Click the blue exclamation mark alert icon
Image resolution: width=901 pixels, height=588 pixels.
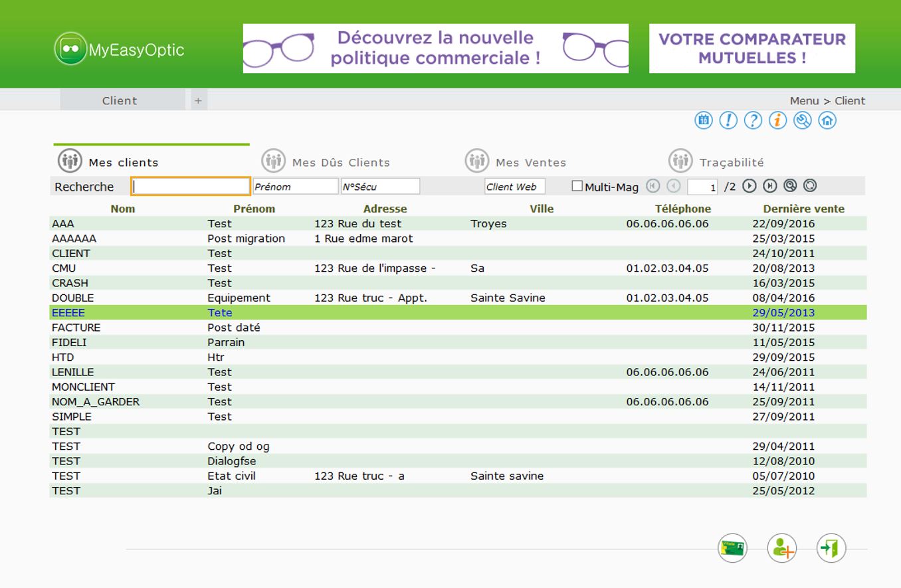[728, 120]
